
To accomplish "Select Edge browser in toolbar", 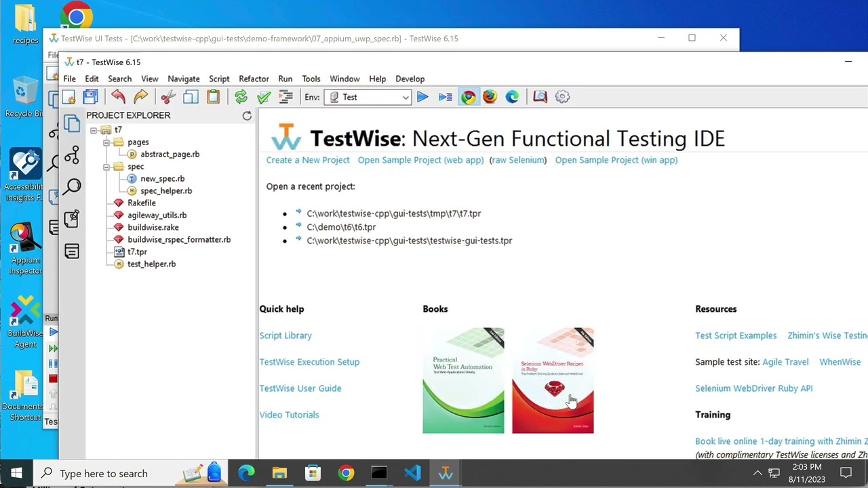I will coord(512,97).
